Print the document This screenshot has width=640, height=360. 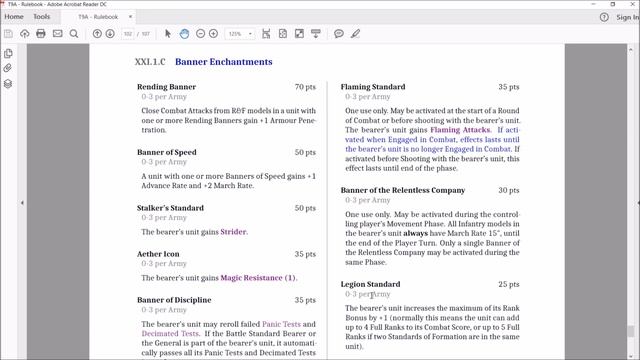coord(41,34)
